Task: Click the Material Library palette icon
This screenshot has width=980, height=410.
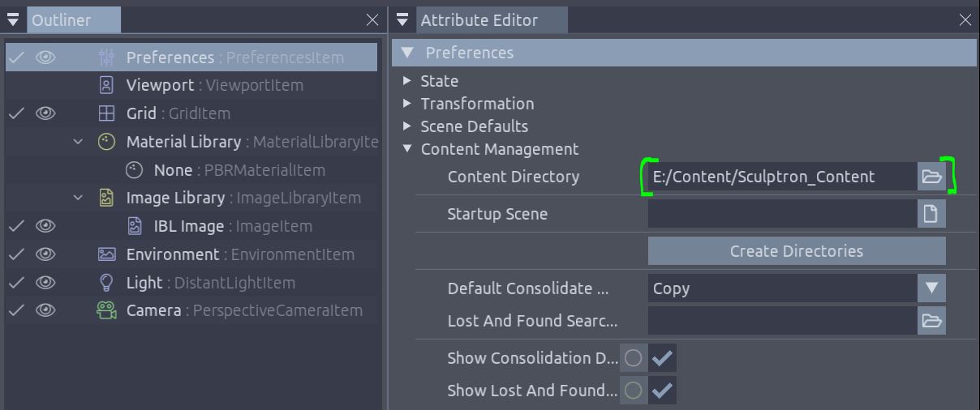Action: tap(106, 142)
